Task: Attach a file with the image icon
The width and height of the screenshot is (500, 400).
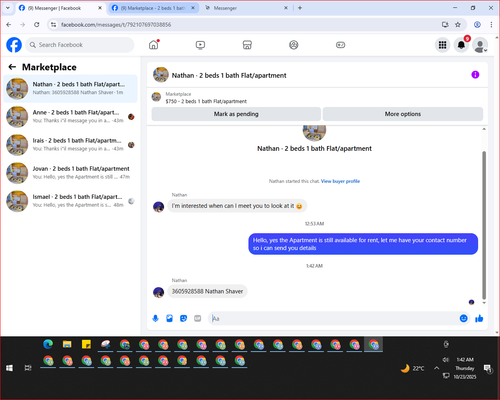Action: tap(170, 318)
